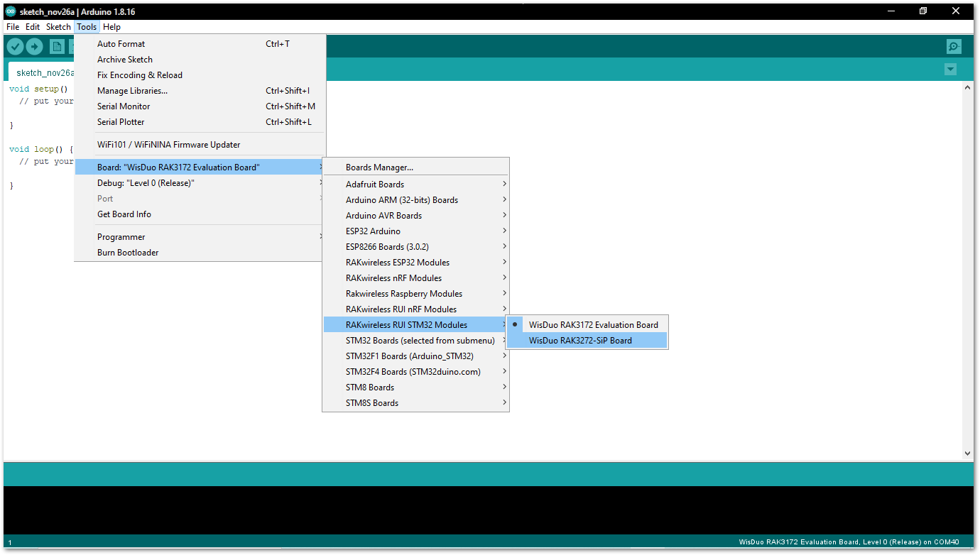Screen dimensions: 980x555
Task: Open the Help menu
Action: tap(111, 27)
